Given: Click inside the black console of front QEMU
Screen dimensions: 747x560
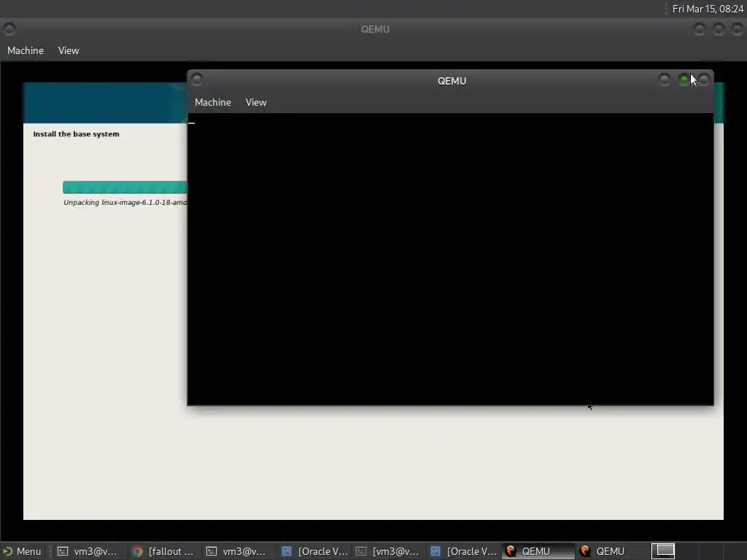Looking at the screenshot, I should click(450, 260).
